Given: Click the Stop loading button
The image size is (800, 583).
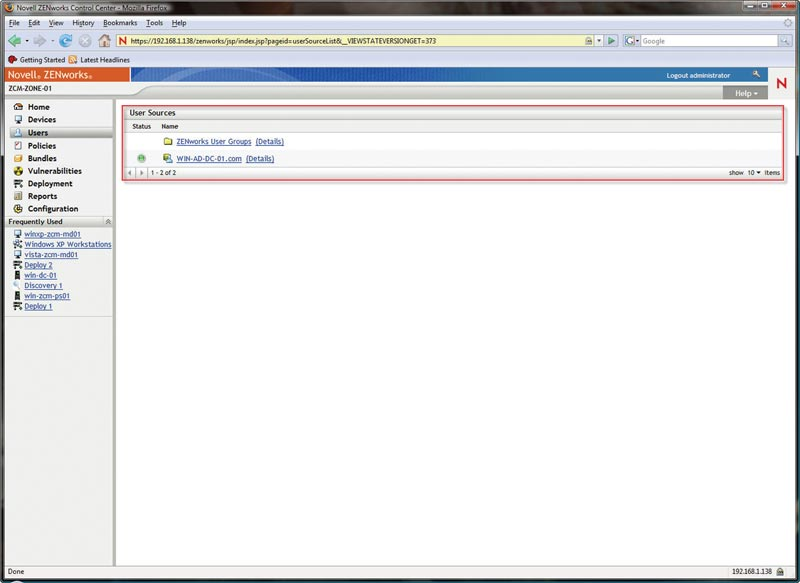Looking at the screenshot, I should pos(85,41).
